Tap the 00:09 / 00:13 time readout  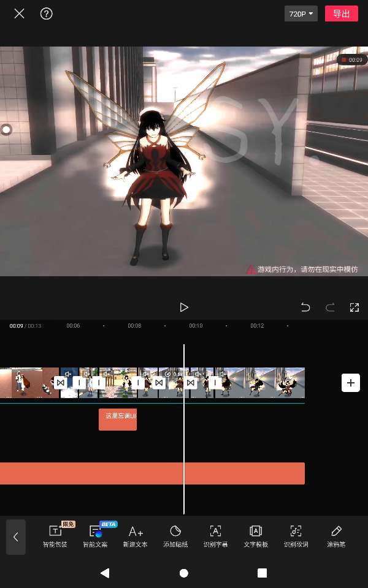coord(25,326)
